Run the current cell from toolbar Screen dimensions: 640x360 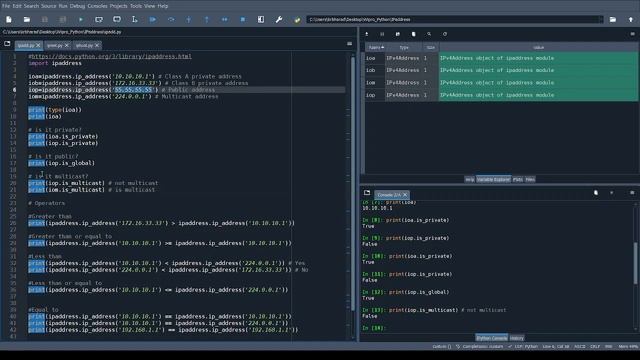(x=99, y=20)
